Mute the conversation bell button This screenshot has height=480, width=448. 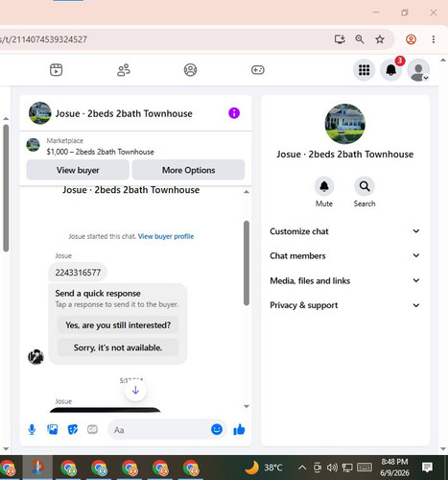(324, 186)
